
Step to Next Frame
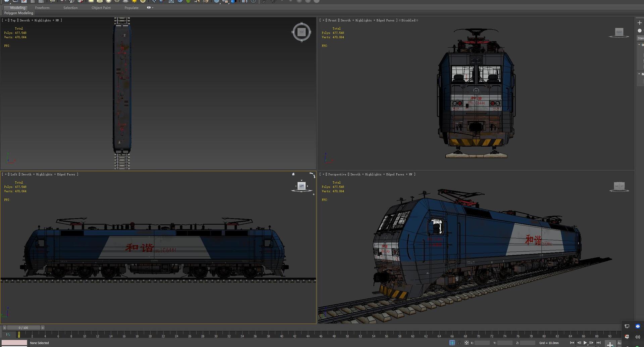591,343
